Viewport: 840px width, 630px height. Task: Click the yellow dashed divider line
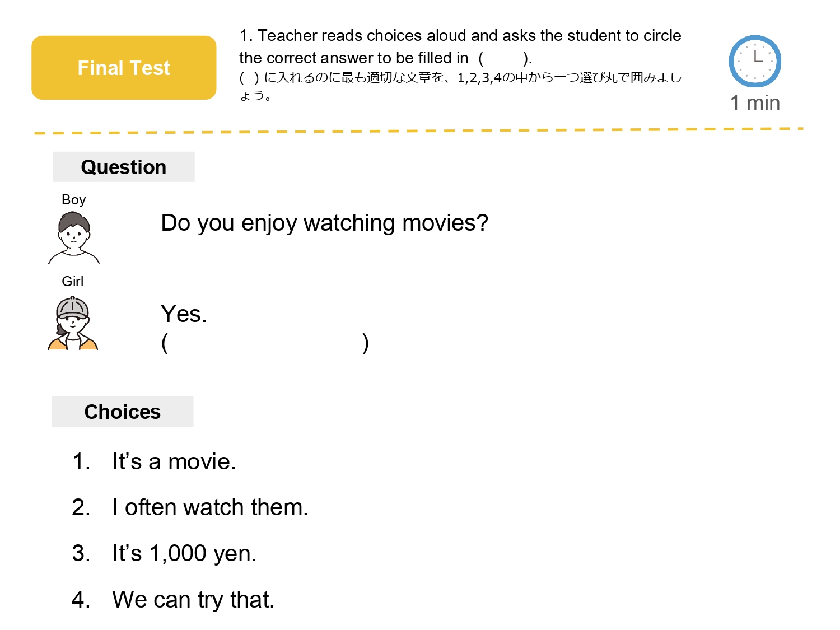[x=419, y=131]
